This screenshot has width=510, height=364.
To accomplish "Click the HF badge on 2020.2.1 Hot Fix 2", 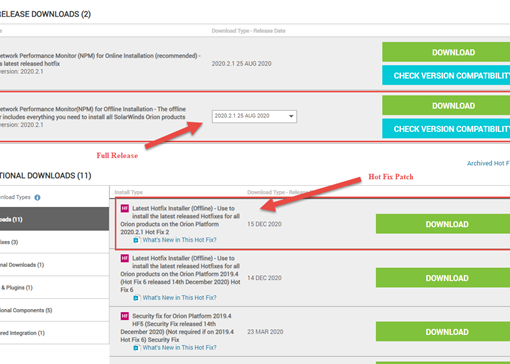I will [125, 208].
